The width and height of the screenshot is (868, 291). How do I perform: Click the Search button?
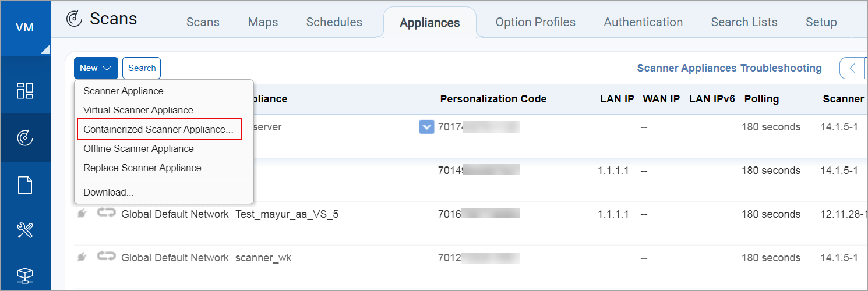click(x=142, y=68)
